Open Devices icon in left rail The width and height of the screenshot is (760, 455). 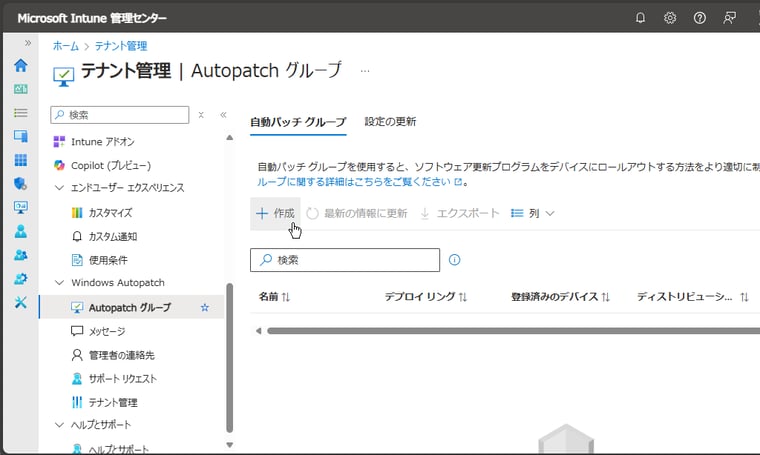(20, 136)
